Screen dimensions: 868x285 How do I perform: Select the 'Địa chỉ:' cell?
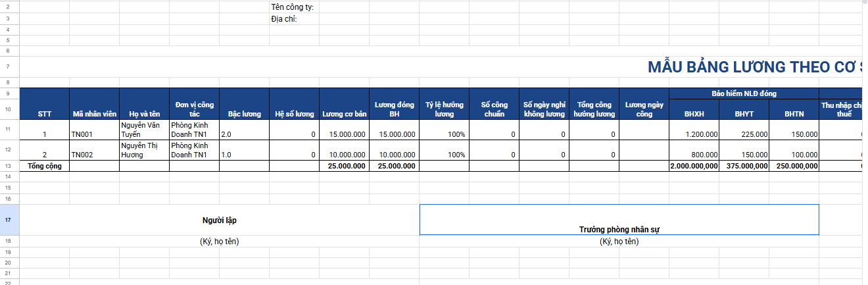coord(294,19)
